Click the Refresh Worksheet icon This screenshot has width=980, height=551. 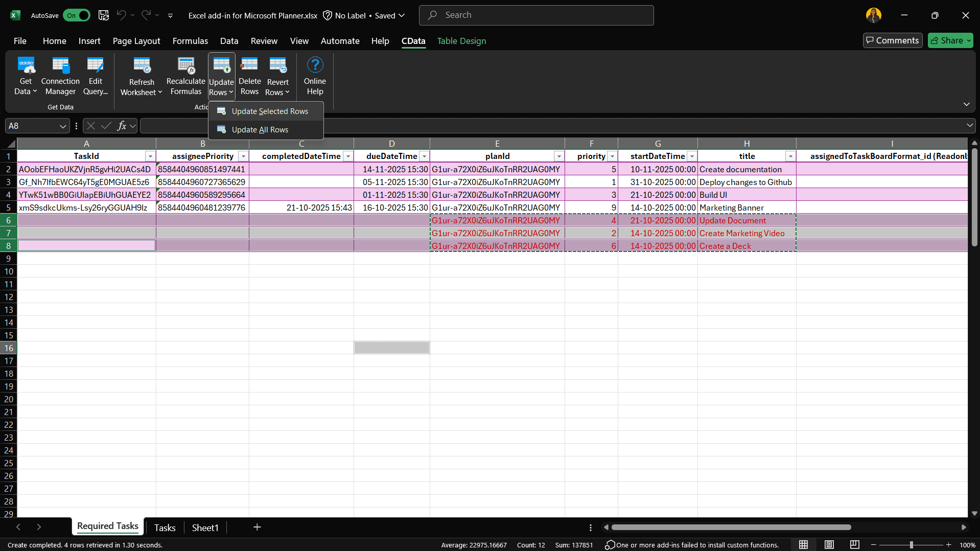(142, 65)
